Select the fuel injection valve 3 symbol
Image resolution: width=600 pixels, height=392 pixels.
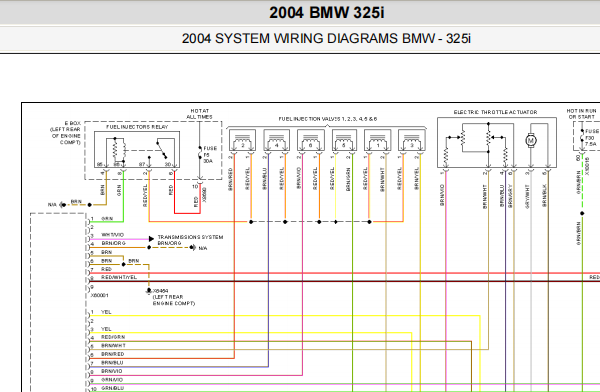pos(412,140)
